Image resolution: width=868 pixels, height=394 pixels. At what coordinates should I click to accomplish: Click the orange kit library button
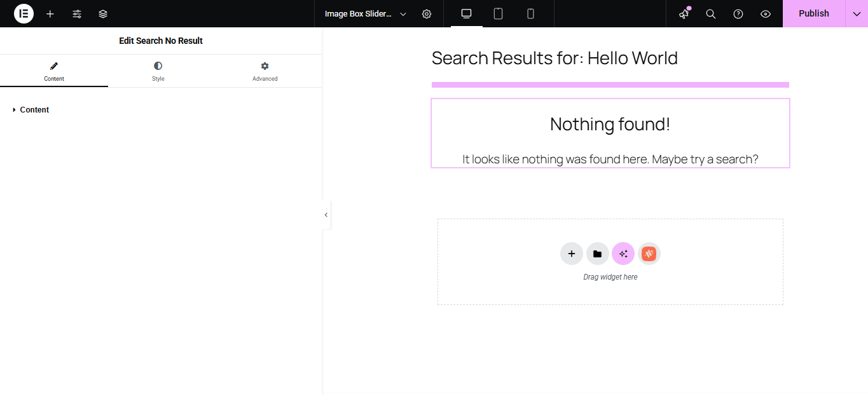point(649,254)
